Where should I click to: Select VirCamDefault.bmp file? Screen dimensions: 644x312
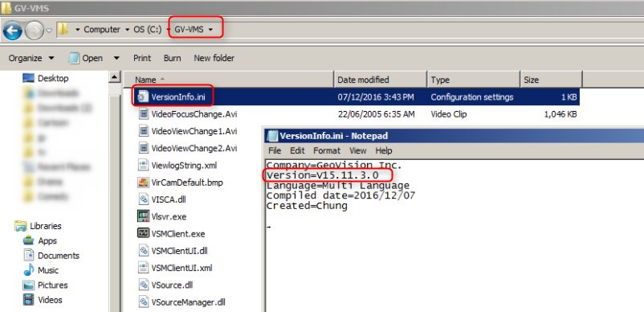click(x=187, y=183)
